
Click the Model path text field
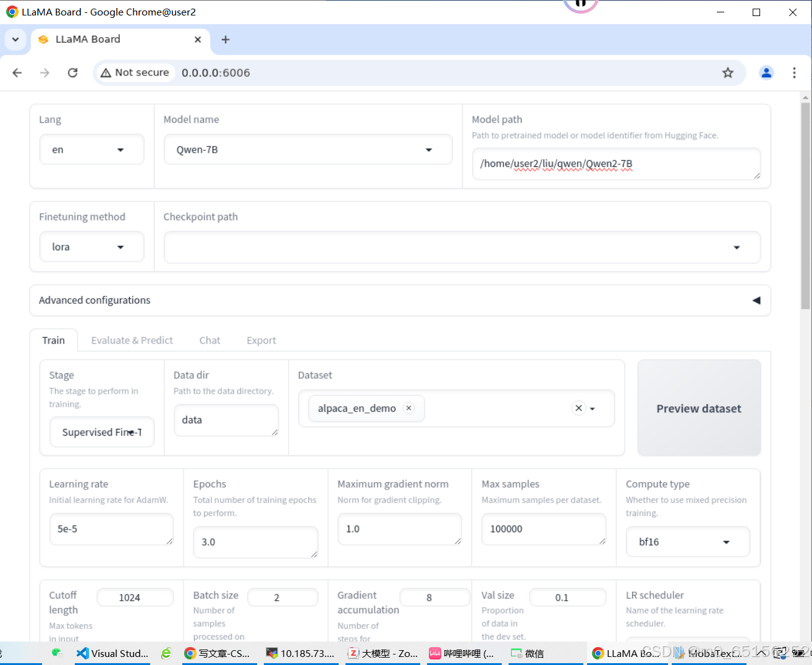pos(616,164)
